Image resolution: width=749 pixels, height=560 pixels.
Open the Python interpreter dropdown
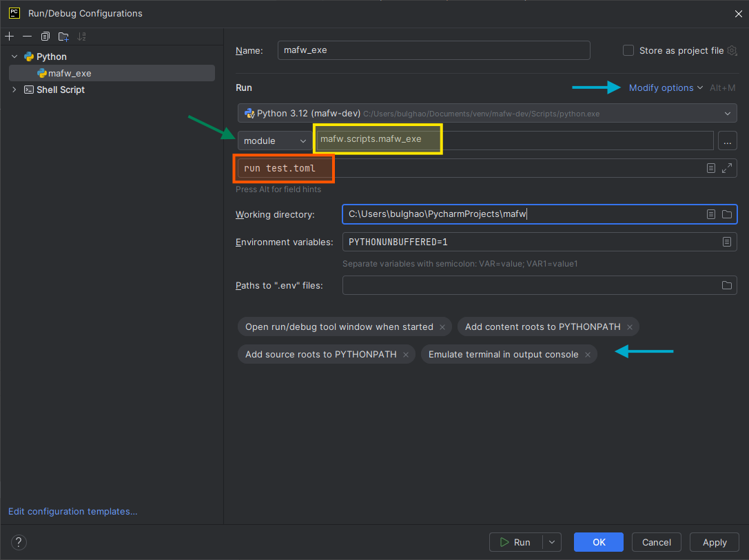coord(728,113)
